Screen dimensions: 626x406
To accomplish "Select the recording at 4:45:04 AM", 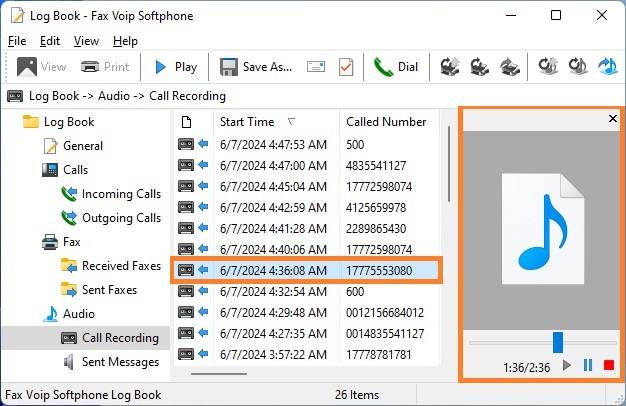I will coord(306,186).
